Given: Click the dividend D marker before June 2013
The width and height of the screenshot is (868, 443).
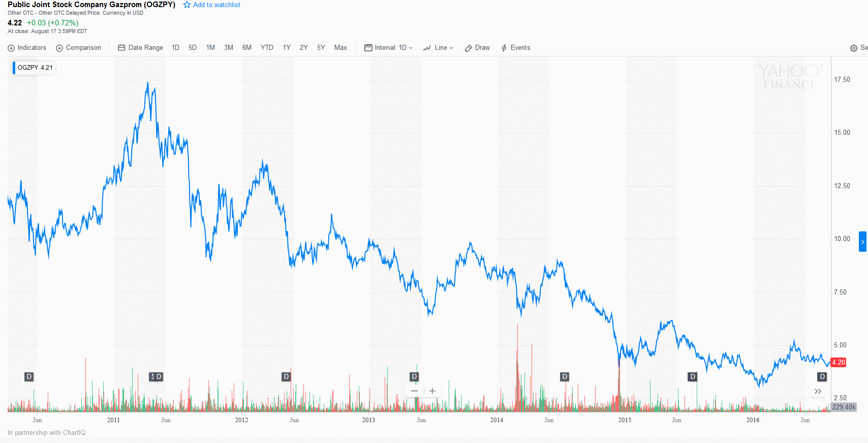Looking at the screenshot, I should pos(414,377).
